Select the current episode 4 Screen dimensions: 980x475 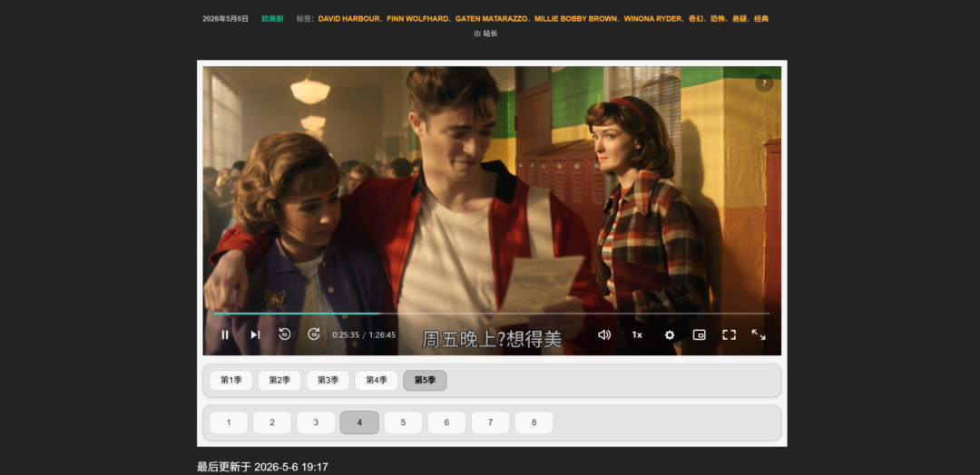click(359, 422)
